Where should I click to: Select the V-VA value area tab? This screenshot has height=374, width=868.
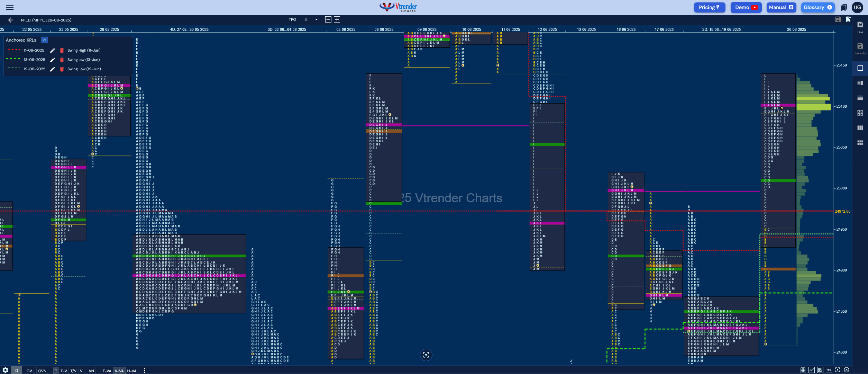click(x=119, y=371)
